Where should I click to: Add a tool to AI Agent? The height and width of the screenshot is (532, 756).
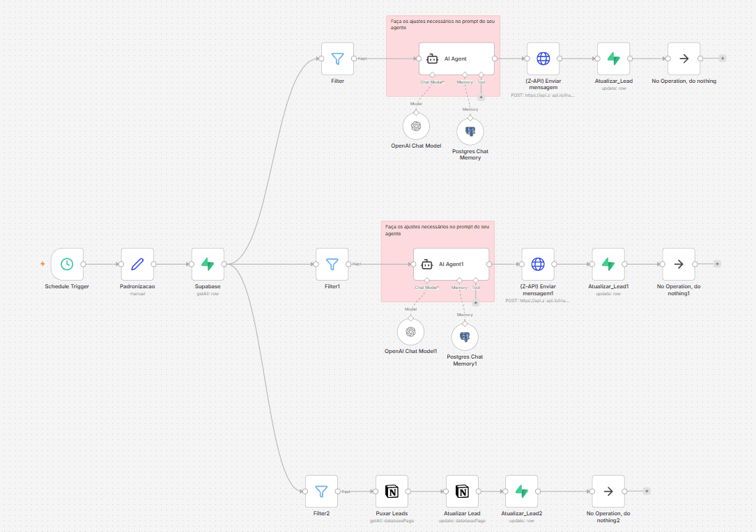481,97
